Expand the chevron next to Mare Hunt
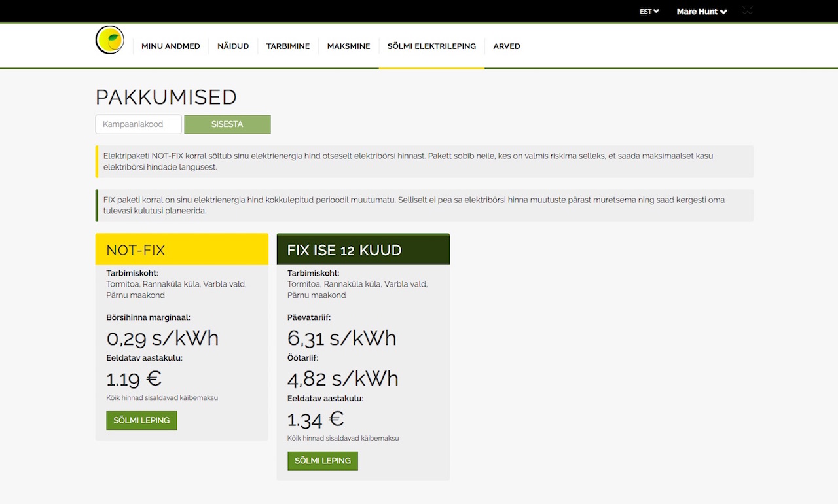The height and width of the screenshot is (504, 838). [724, 11]
